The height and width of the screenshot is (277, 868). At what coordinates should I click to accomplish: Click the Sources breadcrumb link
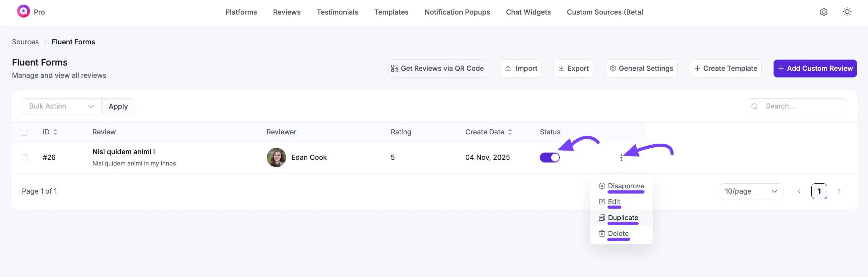25,42
